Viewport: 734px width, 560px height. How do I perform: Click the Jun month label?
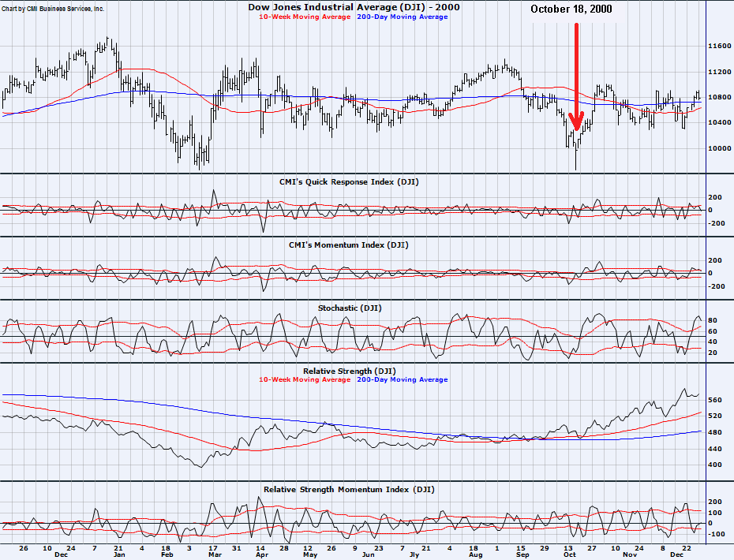click(368, 554)
